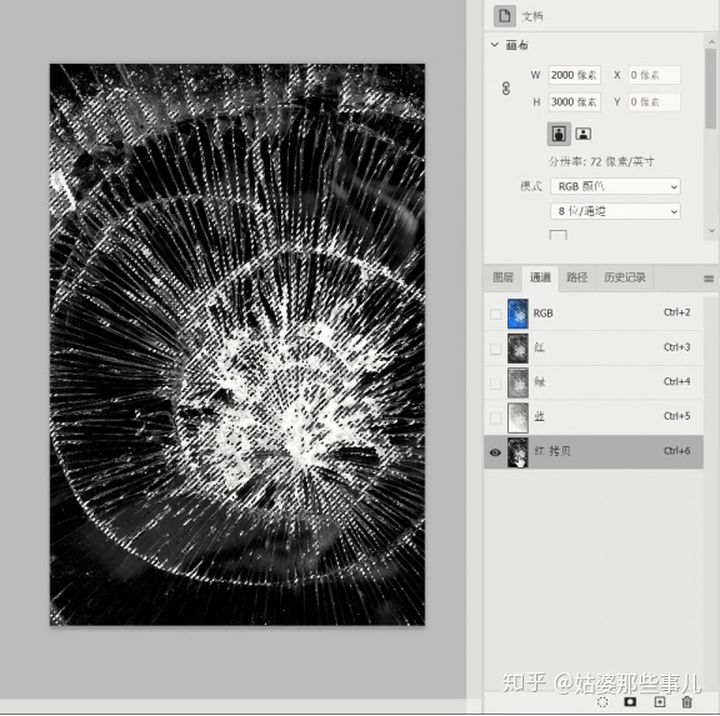Delete current channel trash icon
Viewport: 720px width, 716px height.
coord(686,702)
